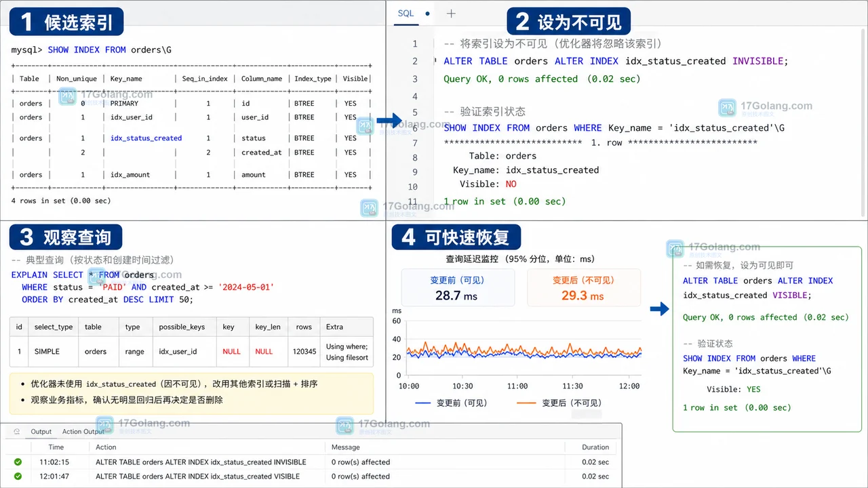868x488 pixels.
Task: Click rows value 120345
Action: tap(304, 352)
